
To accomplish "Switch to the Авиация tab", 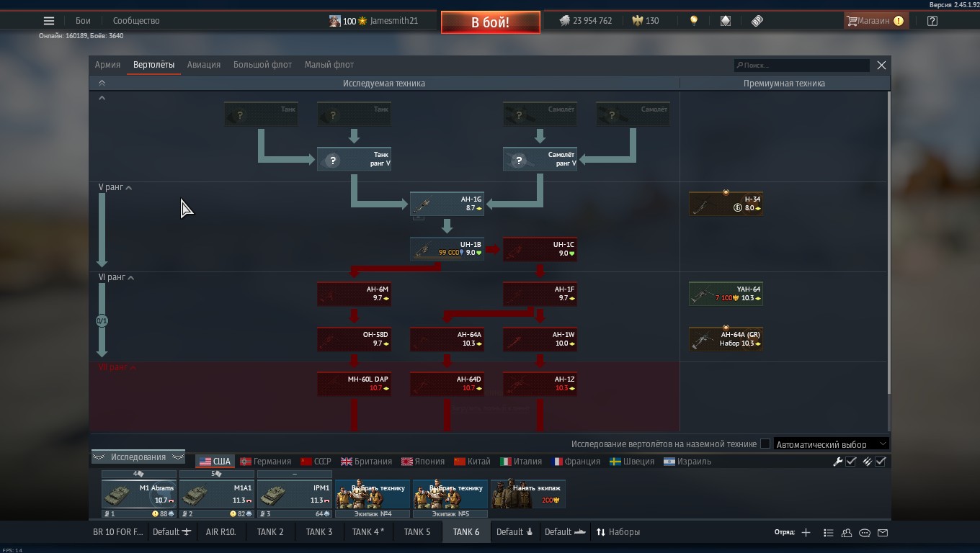I will tap(204, 65).
